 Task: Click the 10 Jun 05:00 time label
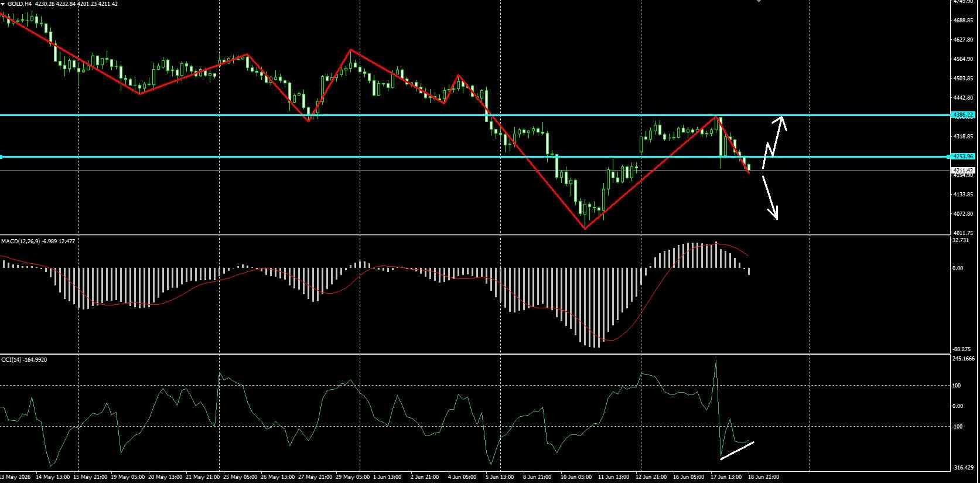[576, 477]
